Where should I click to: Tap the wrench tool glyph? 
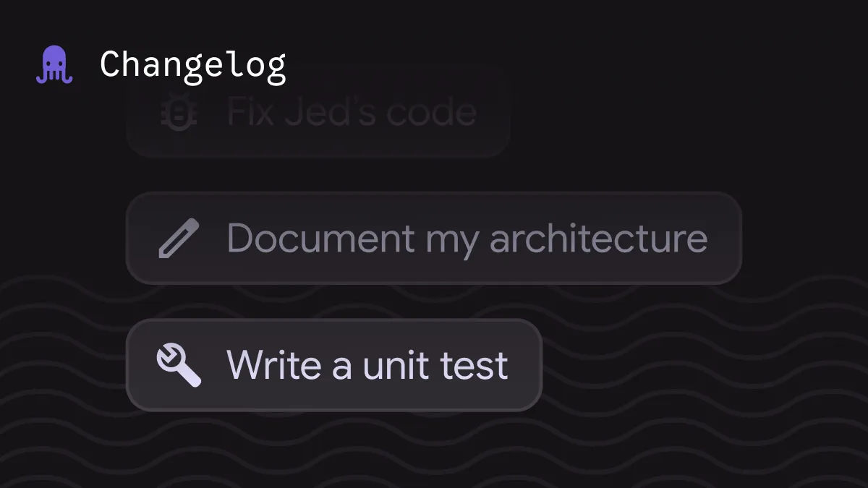(x=179, y=365)
